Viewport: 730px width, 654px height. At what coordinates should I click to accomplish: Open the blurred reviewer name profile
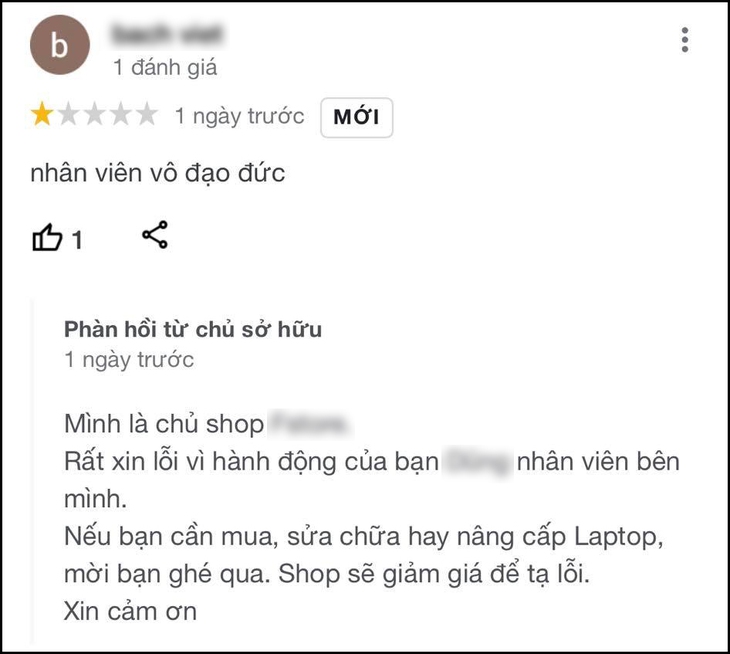click(x=168, y=34)
